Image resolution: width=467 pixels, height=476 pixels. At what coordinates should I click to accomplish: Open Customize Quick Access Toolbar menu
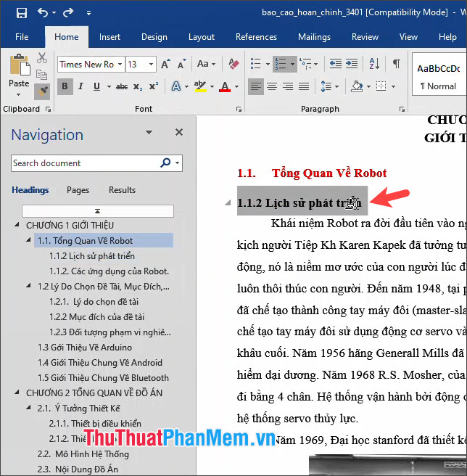pos(88,13)
